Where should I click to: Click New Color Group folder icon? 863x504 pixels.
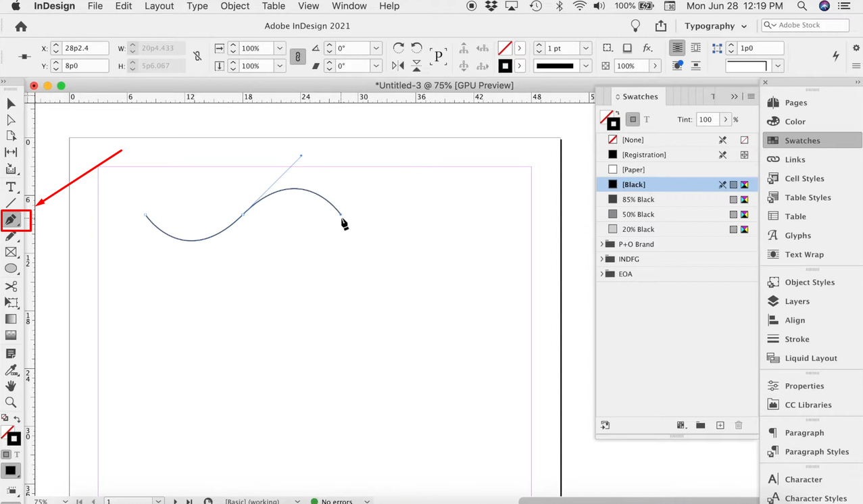click(701, 425)
